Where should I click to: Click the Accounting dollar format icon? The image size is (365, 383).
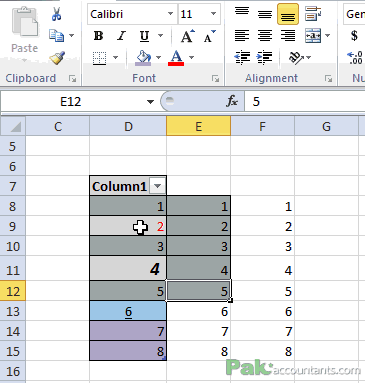[354, 36]
